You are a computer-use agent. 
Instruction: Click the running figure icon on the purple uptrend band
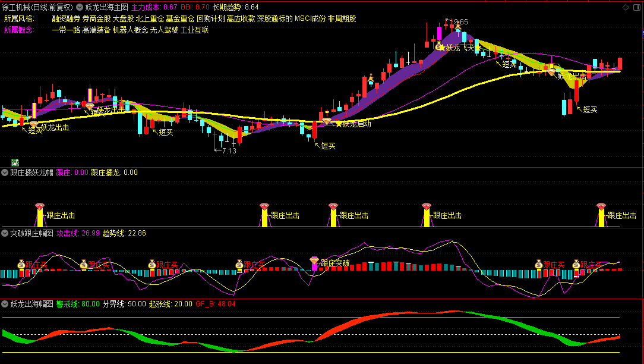(371, 78)
